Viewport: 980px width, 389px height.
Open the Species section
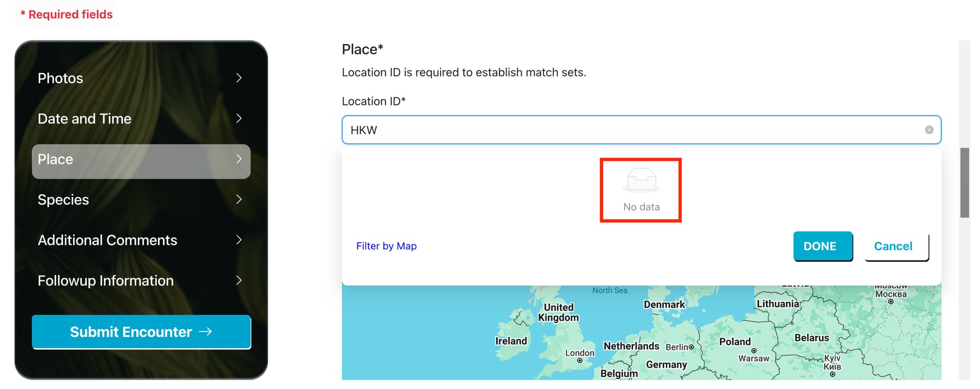coord(141,199)
